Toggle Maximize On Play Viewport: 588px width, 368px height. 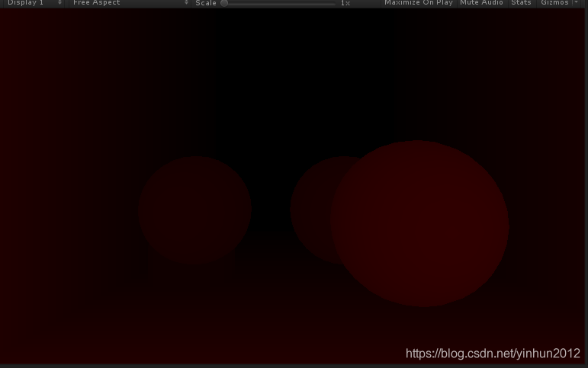tap(419, 3)
